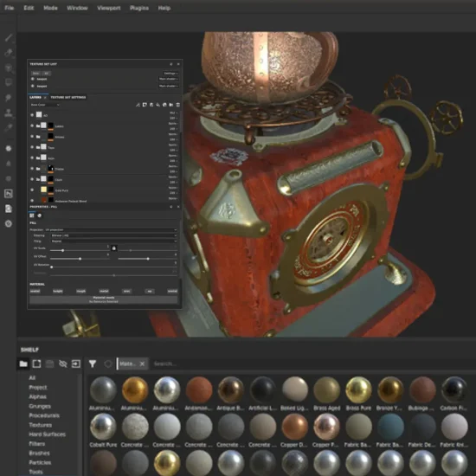Add a new fill layer
Viewport: 476px width, 476px height.
[x=158, y=105]
